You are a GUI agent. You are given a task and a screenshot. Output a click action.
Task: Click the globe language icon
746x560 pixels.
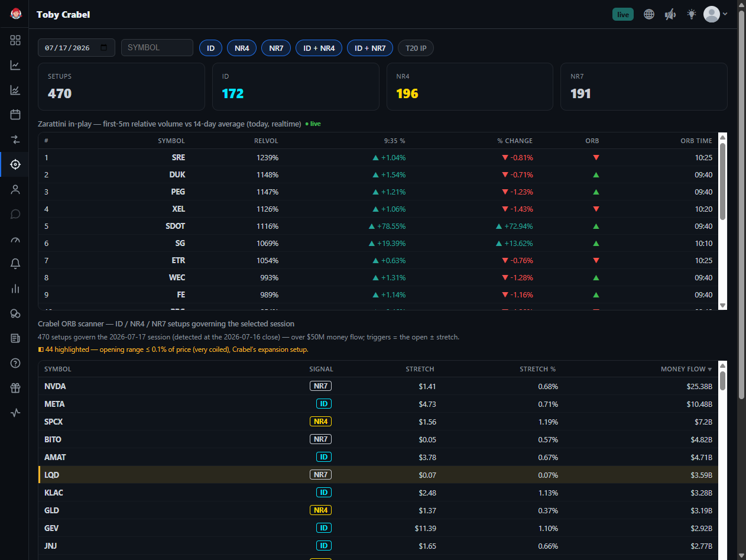coord(649,14)
